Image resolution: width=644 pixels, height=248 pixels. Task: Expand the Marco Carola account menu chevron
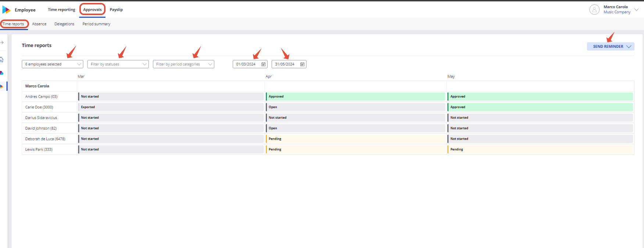[x=636, y=10]
